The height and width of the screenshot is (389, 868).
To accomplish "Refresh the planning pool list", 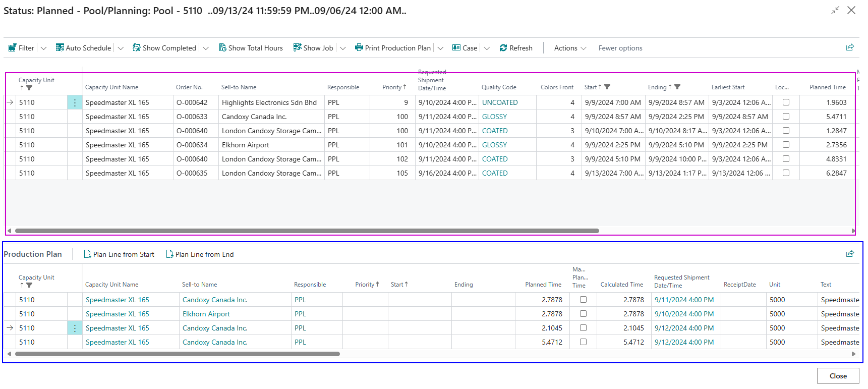I will (x=516, y=48).
